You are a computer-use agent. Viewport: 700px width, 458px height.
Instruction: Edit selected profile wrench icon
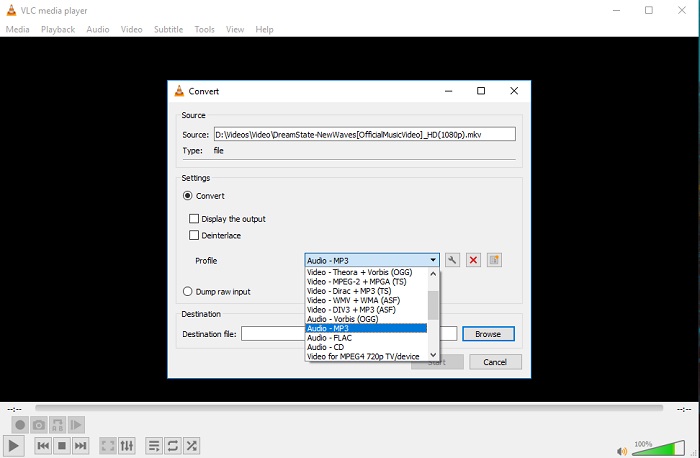tap(452, 260)
